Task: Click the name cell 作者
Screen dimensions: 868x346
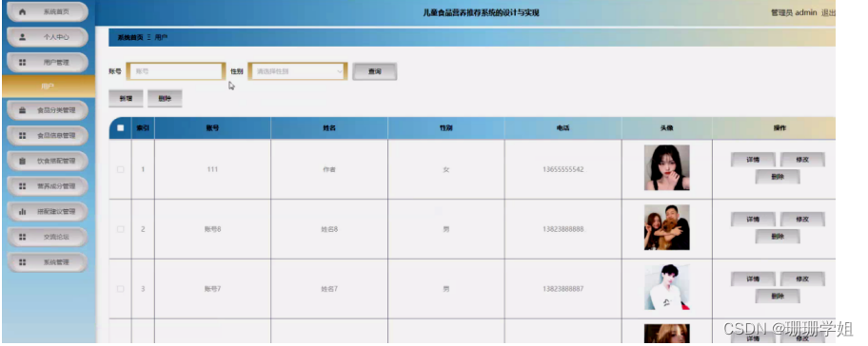Action: click(329, 170)
